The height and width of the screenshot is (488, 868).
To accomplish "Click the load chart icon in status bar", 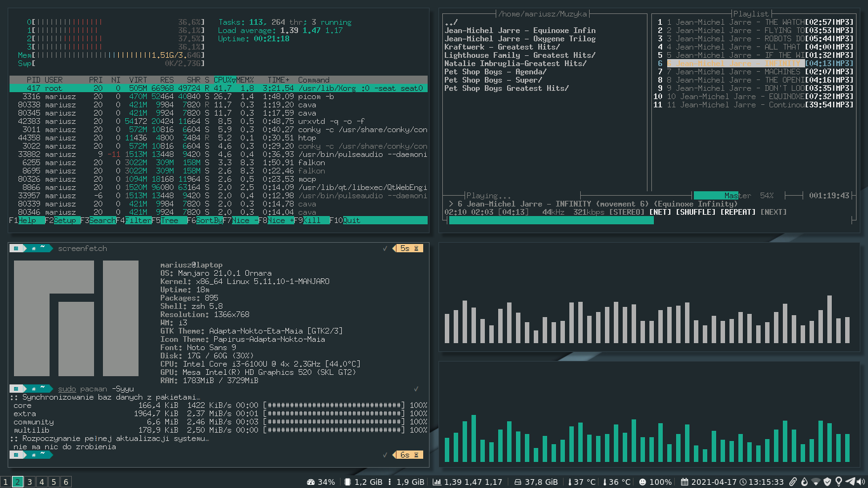I will [437, 482].
